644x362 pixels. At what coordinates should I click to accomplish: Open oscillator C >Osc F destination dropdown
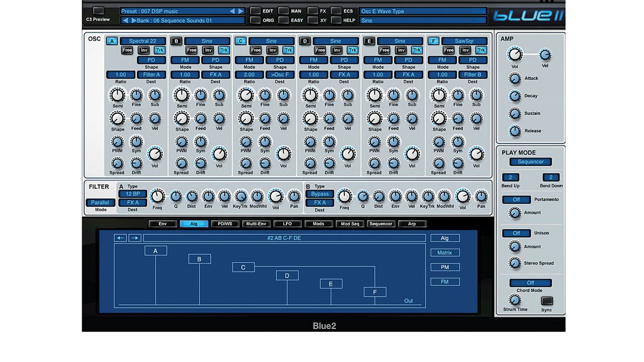point(280,75)
